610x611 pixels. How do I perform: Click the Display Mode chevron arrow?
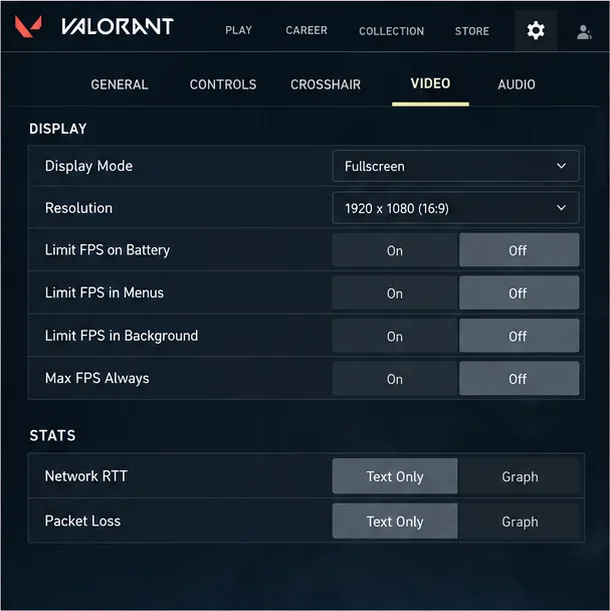tap(561, 166)
